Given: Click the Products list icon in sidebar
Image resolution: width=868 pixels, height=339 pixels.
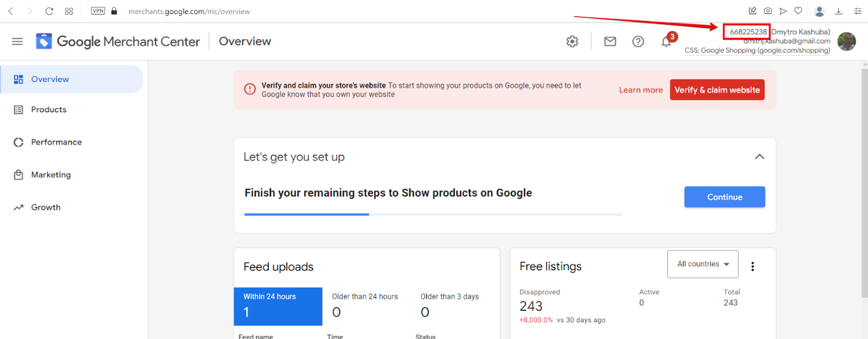Looking at the screenshot, I should coord(18,110).
